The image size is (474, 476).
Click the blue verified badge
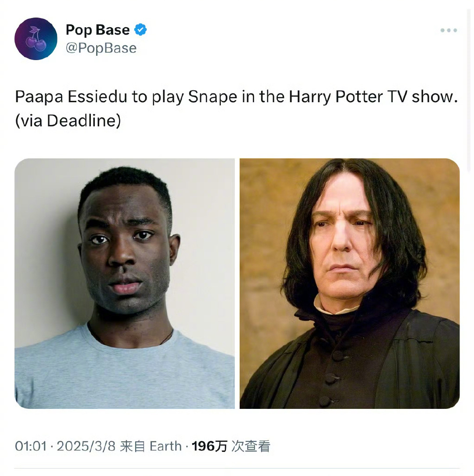(x=140, y=30)
